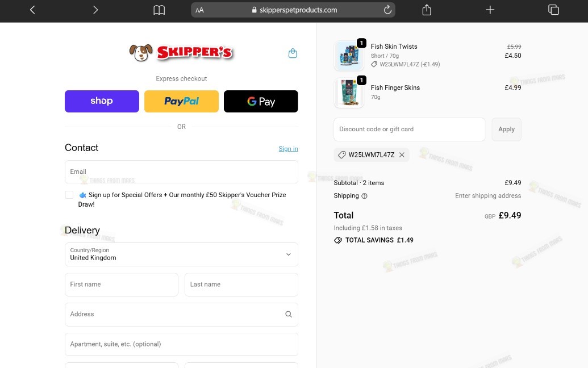Screen dimensions: 588x368
Task: Apply the discount code
Action: tap(506, 129)
